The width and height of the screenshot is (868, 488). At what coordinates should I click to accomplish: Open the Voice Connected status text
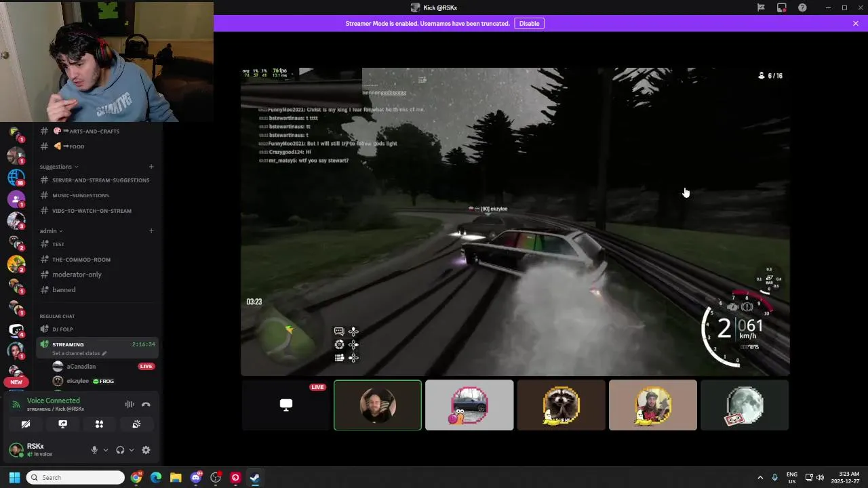click(x=53, y=401)
